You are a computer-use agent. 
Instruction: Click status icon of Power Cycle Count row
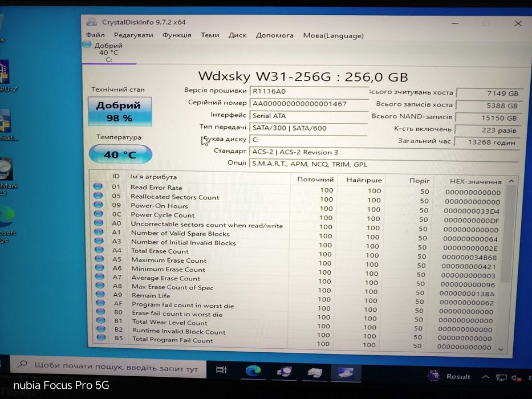coord(98,213)
